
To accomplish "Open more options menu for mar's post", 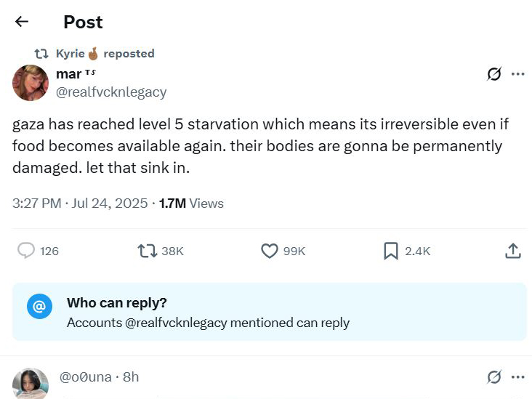I will coord(518,74).
